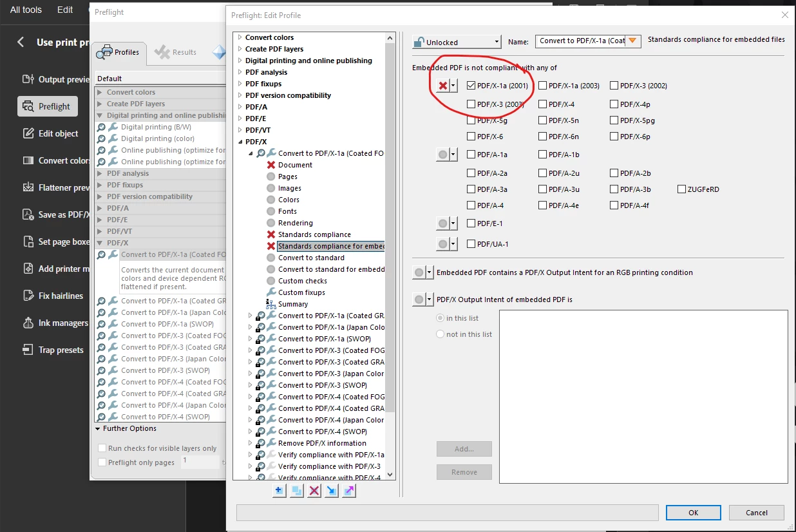Select Pages tree item
This screenshot has width=796, height=532.
coord(282,176)
